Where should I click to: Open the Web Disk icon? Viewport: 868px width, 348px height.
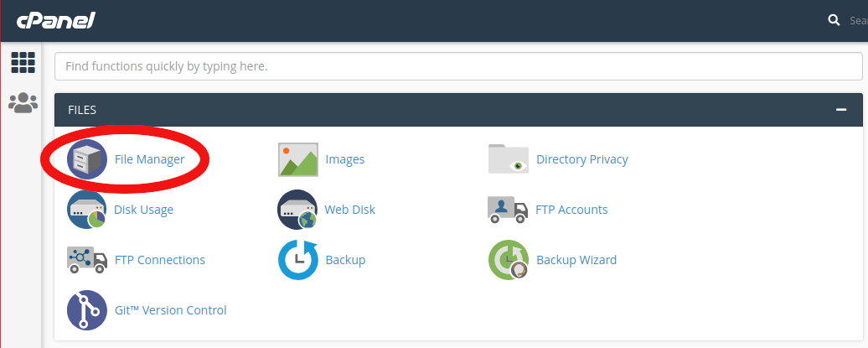[x=297, y=210]
